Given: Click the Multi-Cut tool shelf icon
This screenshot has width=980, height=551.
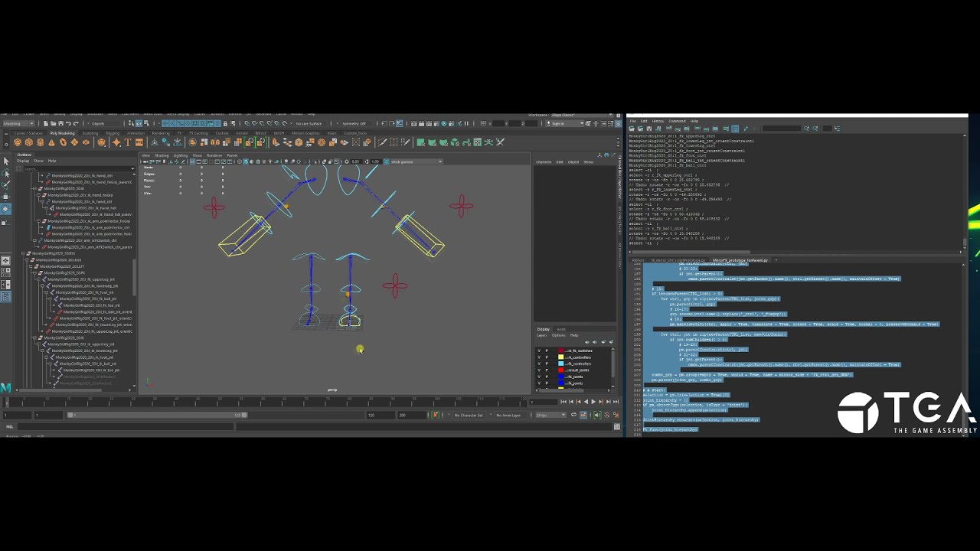Looking at the screenshot, I should [x=383, y=142].
